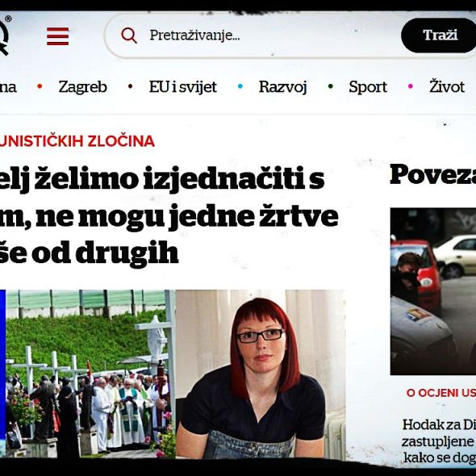The height and width of the screenshot is (476, 476).
Task: Select the Sport menu item
Action: pos(368,87)
